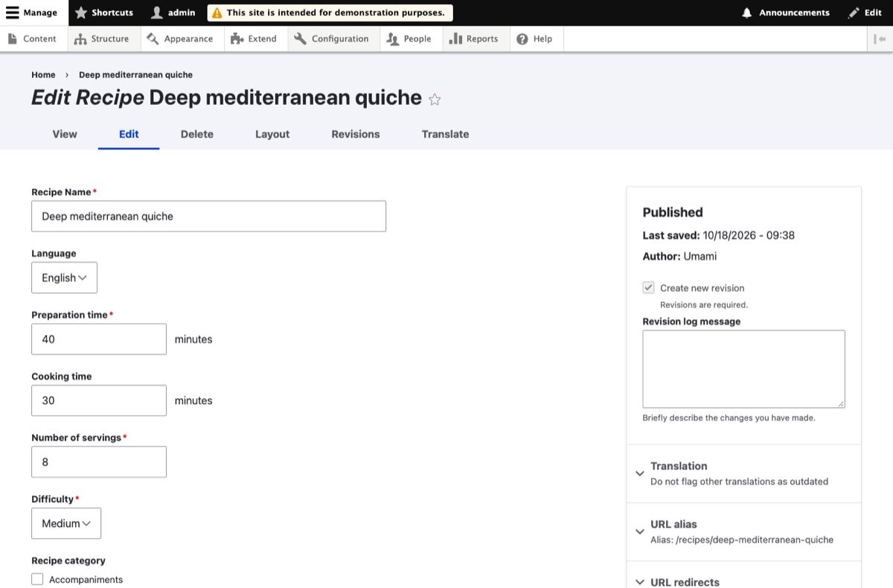Open the Revisions tab

356,134
